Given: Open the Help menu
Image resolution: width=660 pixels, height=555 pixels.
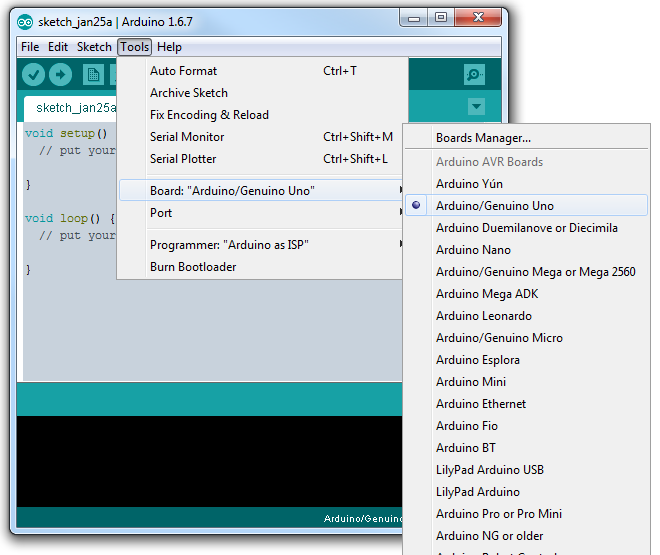Looking at the screenshot, I should pos(169,47).
